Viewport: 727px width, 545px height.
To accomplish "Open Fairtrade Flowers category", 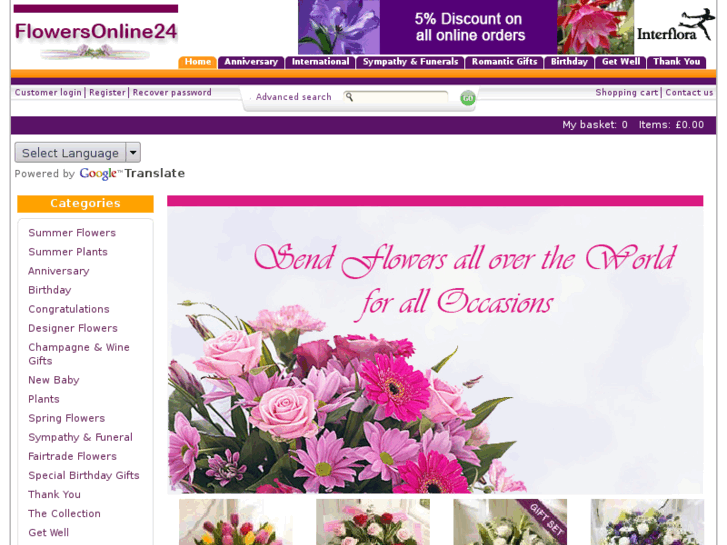I will (x=72, y=456).
